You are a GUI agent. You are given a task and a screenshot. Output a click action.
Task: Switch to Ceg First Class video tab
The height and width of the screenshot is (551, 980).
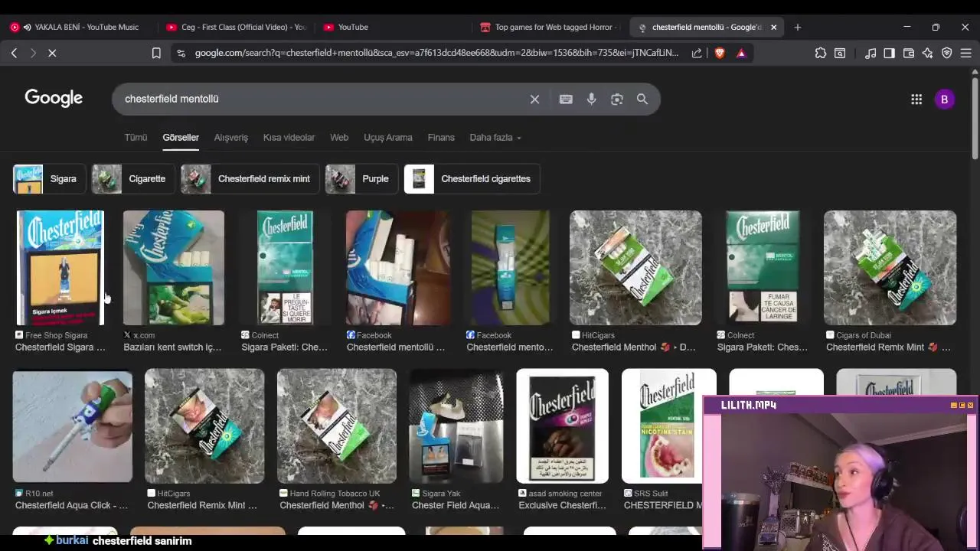236,27
